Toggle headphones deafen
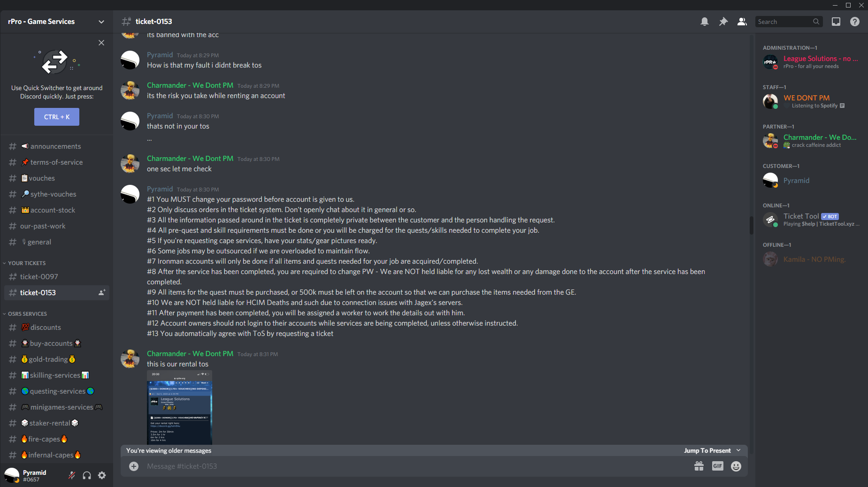The width and height of the screenshot is (868, 487). (87, 475)
